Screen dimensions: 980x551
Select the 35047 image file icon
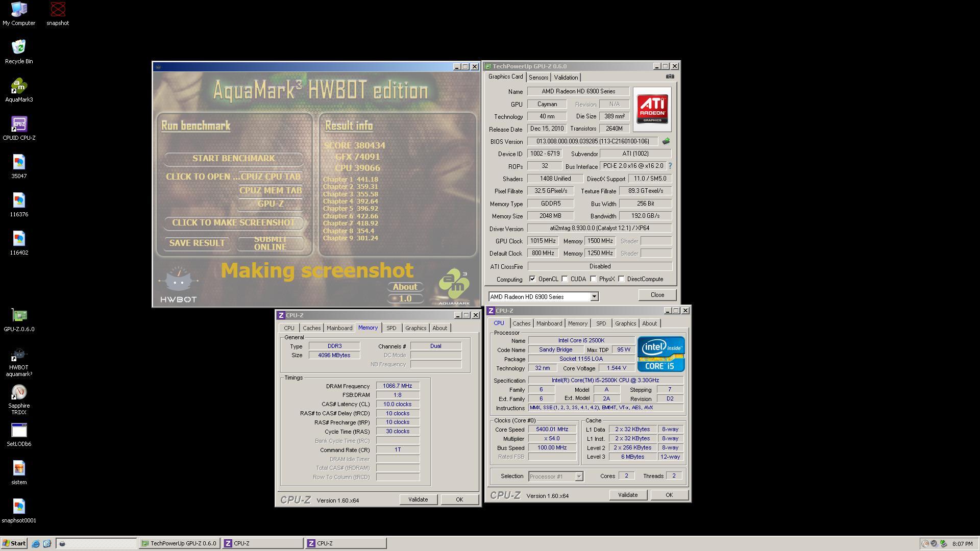19,166
